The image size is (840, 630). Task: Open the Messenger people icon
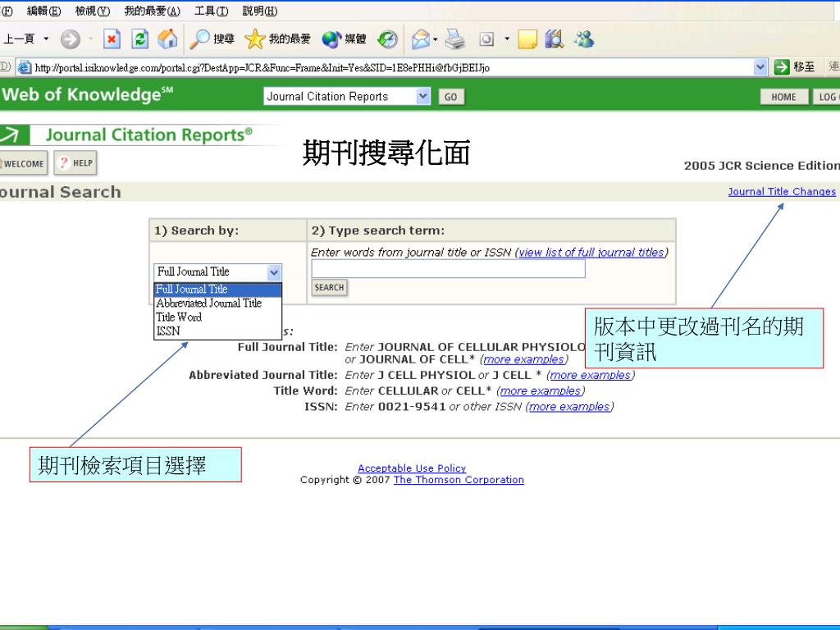584,39
